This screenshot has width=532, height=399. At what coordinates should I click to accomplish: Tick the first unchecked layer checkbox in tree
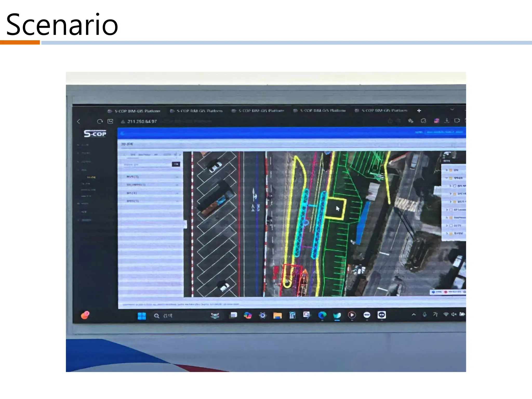(455, 186)
